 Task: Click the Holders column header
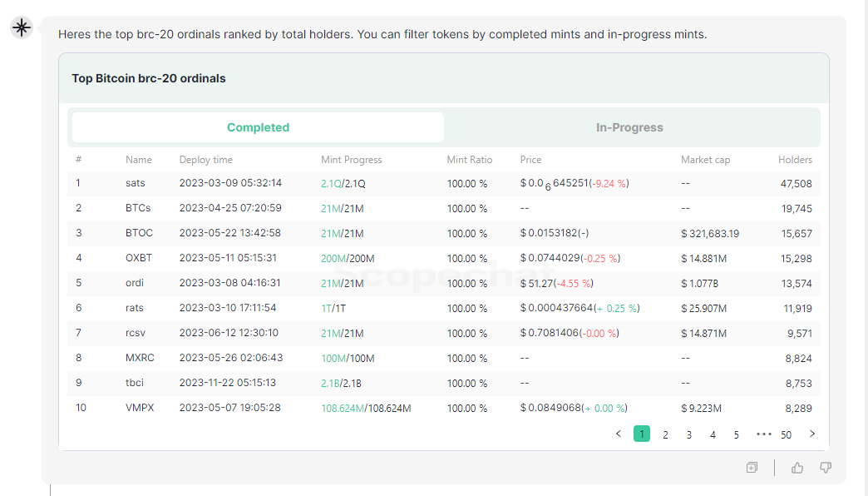tap(795, 160)
